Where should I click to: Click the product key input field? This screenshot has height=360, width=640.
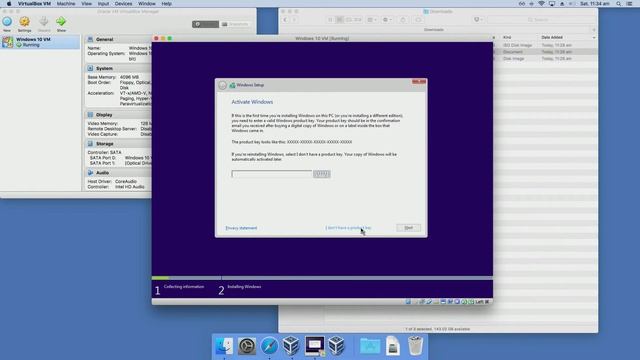click(x=271, y=174)
